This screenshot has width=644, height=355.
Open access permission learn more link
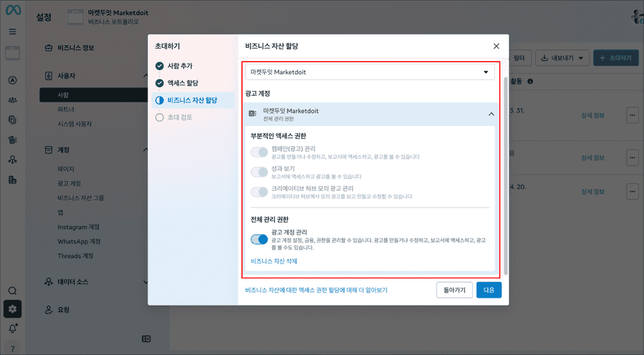point(316,290)
